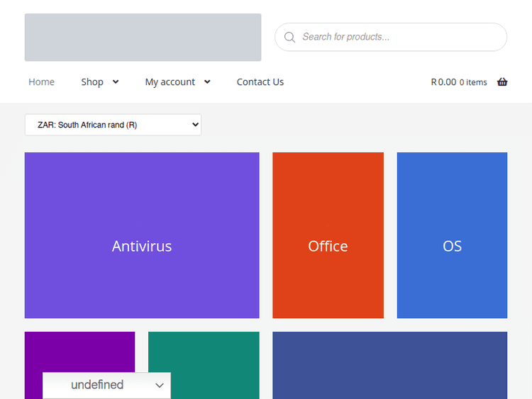Click the grey site logo placeholder
This screenshot has width=532, height=399.
coord(143,38)
